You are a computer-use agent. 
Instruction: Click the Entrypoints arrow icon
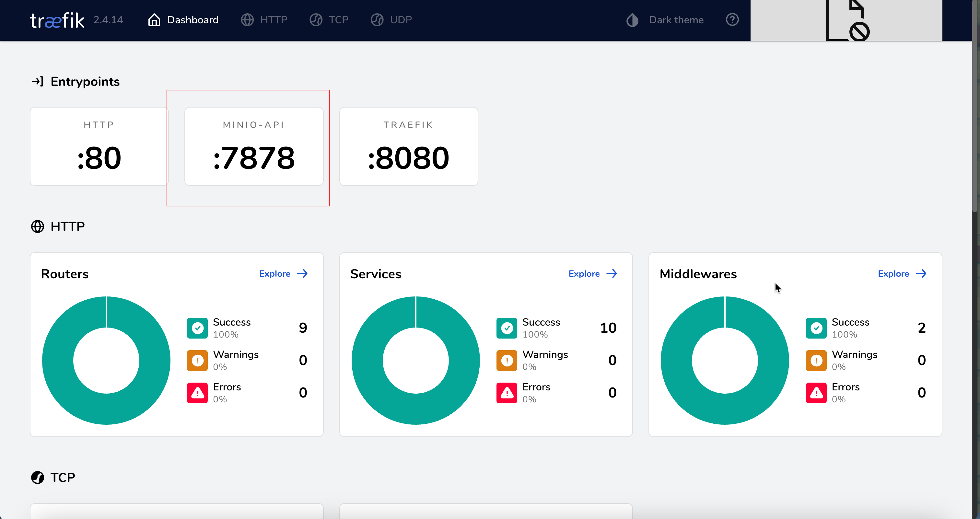37,81
